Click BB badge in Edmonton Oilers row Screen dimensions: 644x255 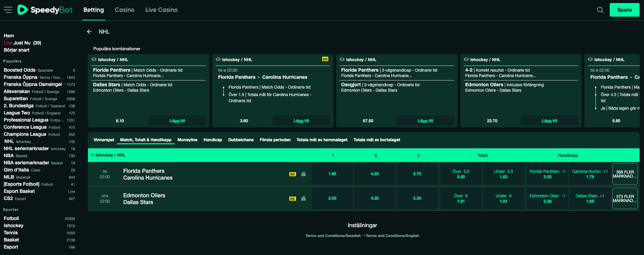tap(292, 199)
